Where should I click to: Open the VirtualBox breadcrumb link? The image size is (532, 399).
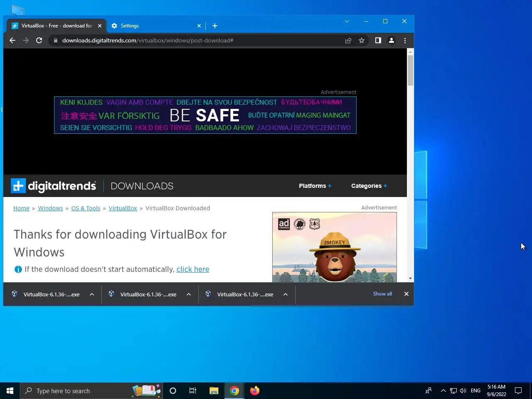tap(123, 208)
